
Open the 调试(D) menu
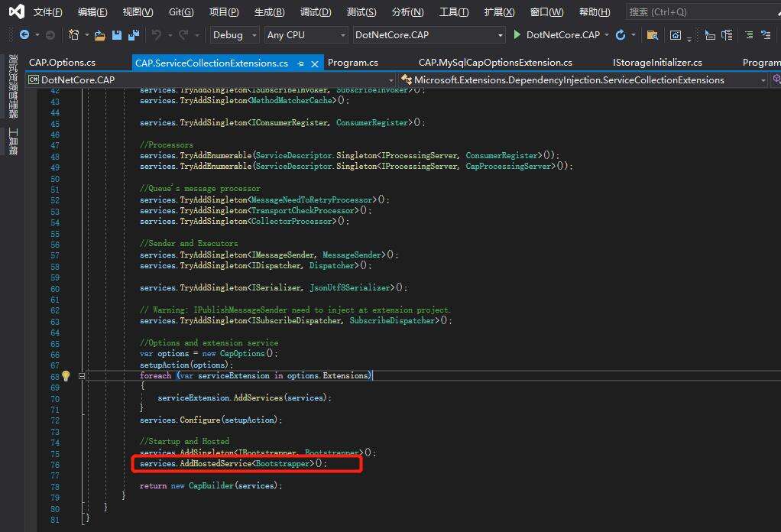316,12
